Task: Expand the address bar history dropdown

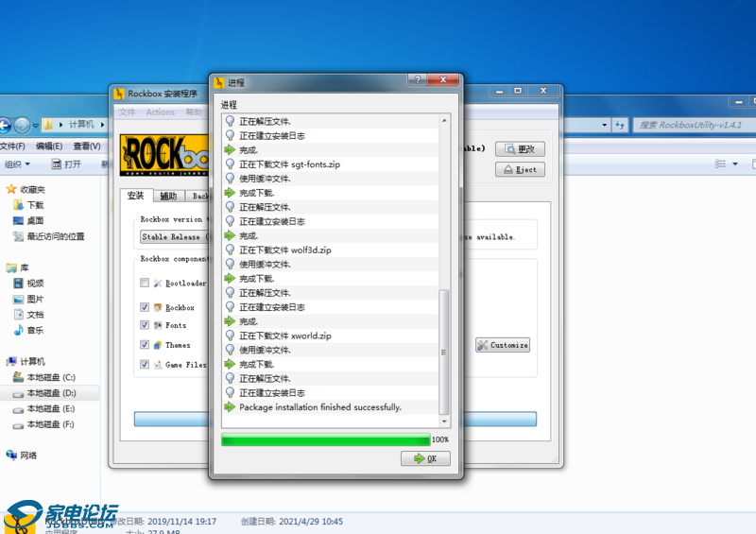Action: coord(605,125)
